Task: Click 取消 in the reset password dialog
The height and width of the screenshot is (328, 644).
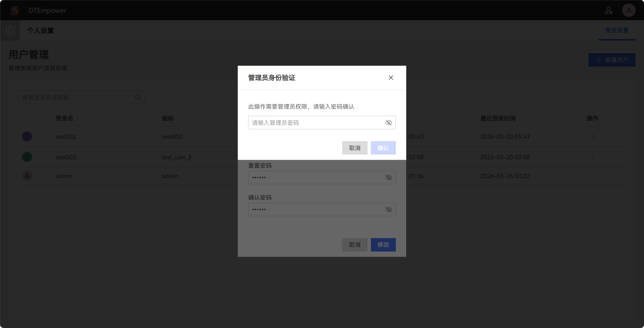Action: pos(355,245)
